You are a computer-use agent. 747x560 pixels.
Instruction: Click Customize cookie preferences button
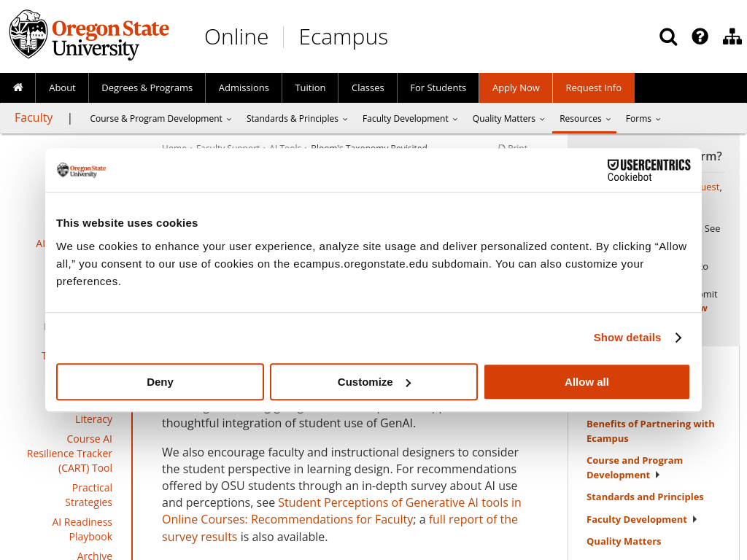[x=373, y=382]
